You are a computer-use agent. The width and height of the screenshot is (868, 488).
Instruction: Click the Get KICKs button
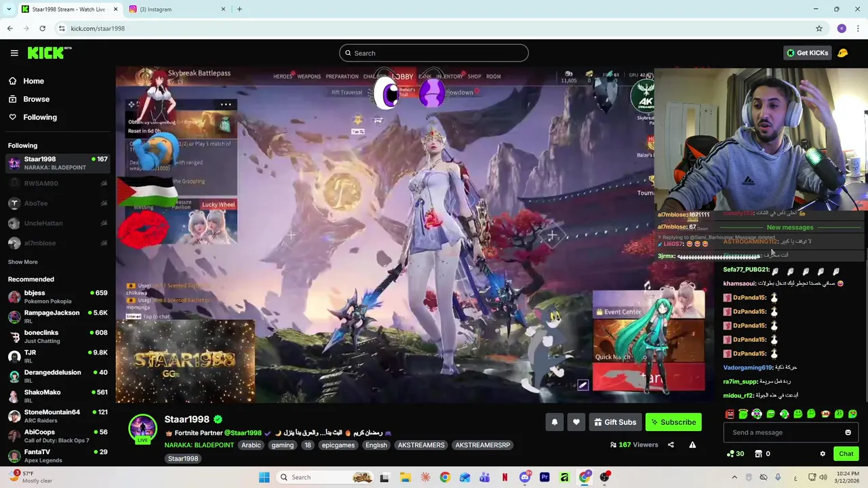(807, 53)
